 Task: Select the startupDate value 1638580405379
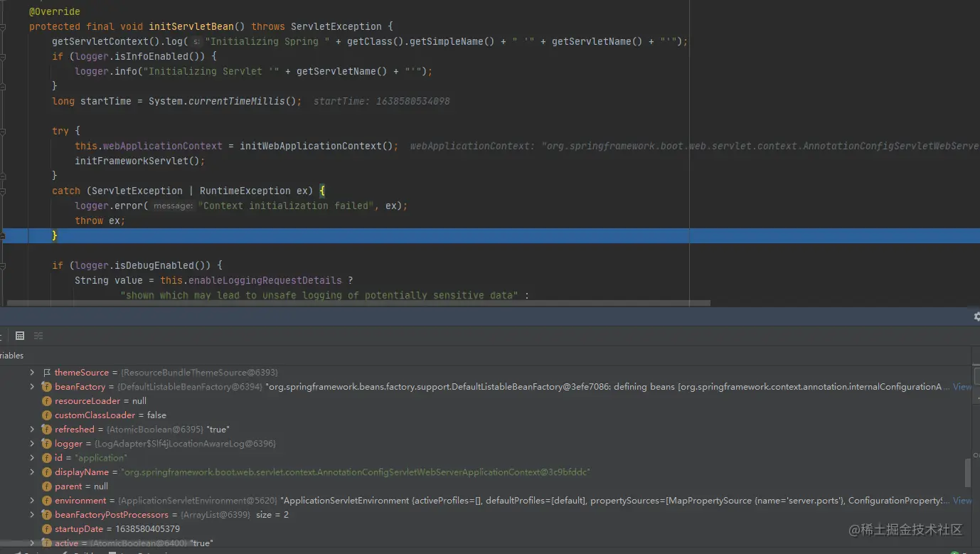147,529
